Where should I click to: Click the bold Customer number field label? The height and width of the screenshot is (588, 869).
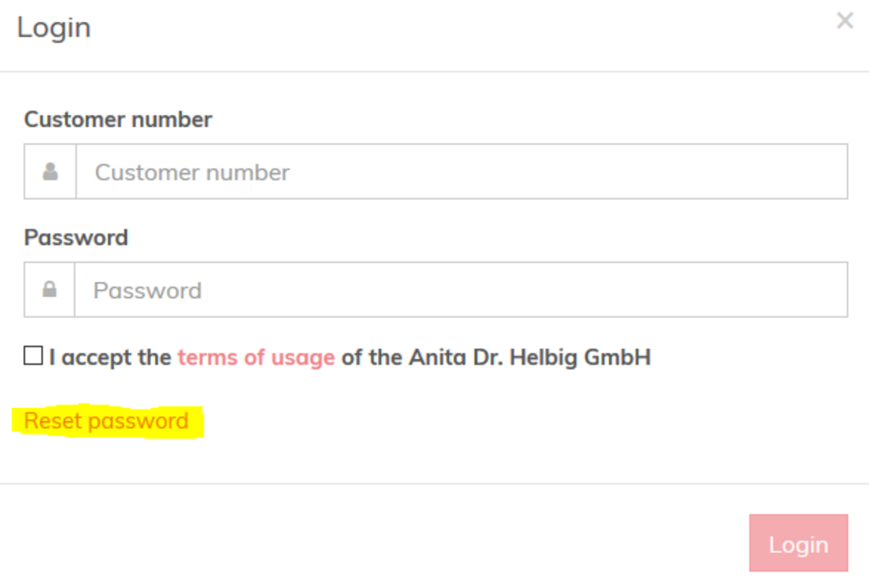118,120
